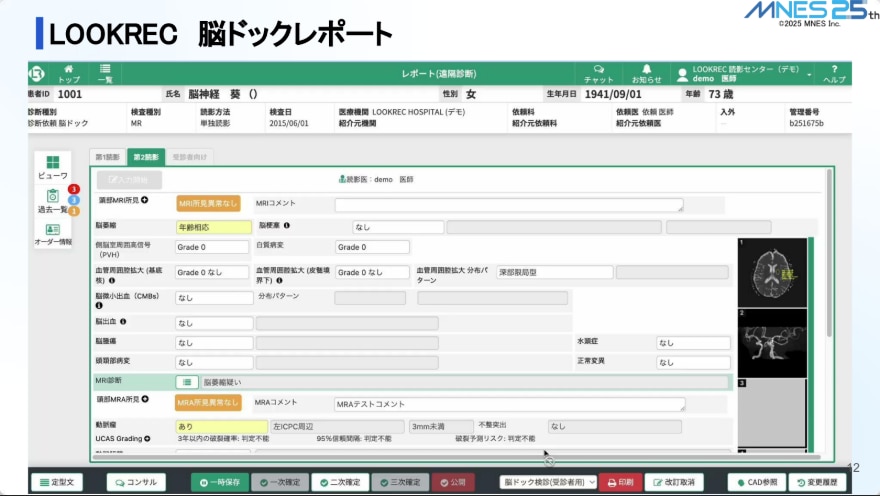Open MR診断 list selector icon
The image size is (880, 496).
coord(187,382)
